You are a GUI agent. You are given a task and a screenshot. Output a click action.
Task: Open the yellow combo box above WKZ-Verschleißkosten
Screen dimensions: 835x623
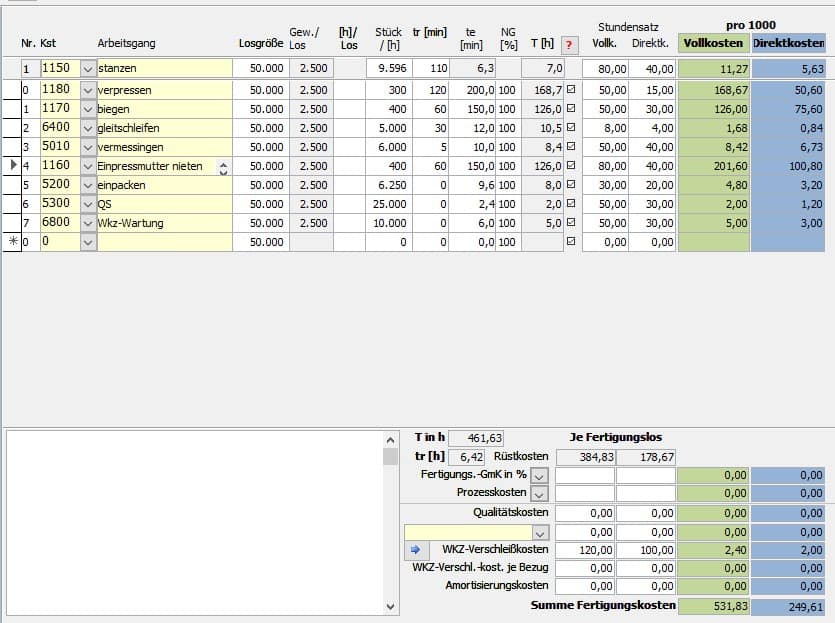[540, 533]
